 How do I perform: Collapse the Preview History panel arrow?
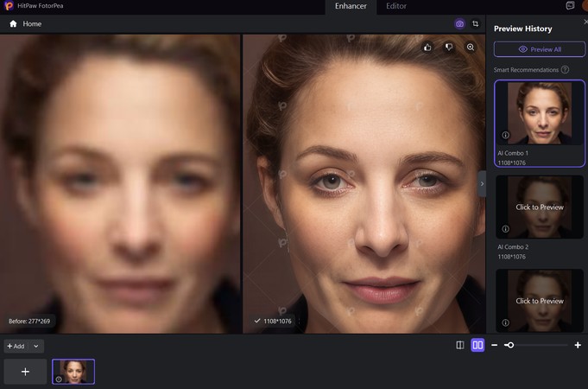tap(482, 183)
